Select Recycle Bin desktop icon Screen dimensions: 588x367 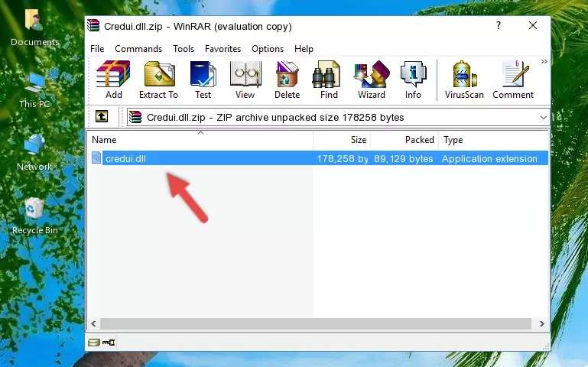tap(34, 216)
